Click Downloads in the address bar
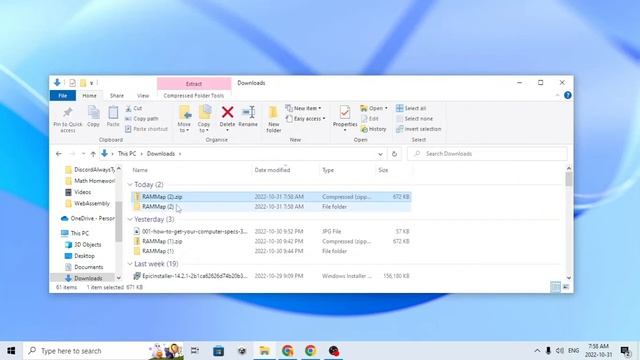The height and width of the screenshot is (360, 640). pos(161,154)
